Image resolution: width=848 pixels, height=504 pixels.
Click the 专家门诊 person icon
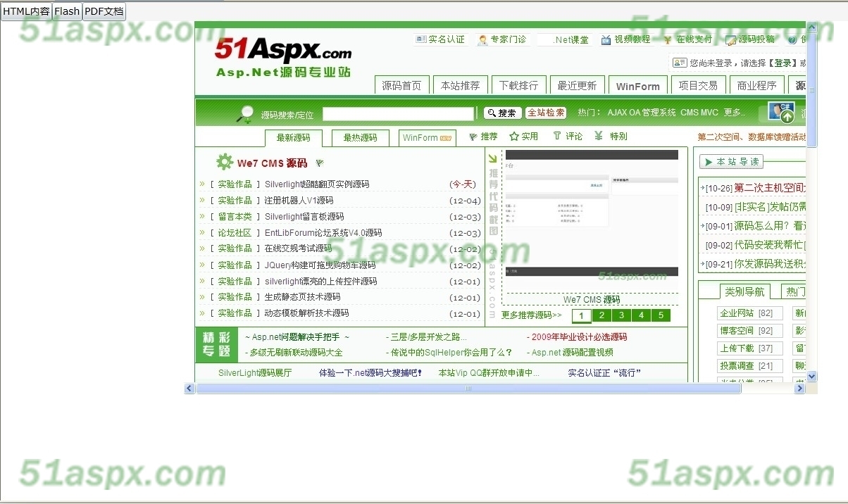[482, 39]
